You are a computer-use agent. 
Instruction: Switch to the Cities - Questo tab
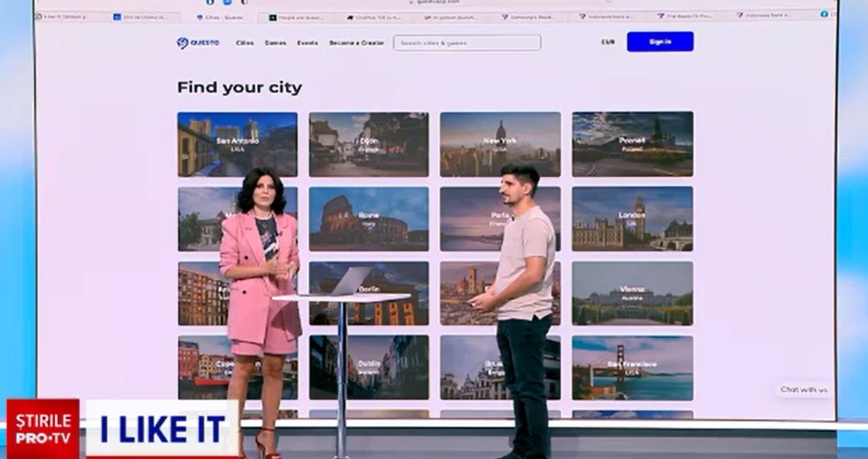(x=221, y=17)
